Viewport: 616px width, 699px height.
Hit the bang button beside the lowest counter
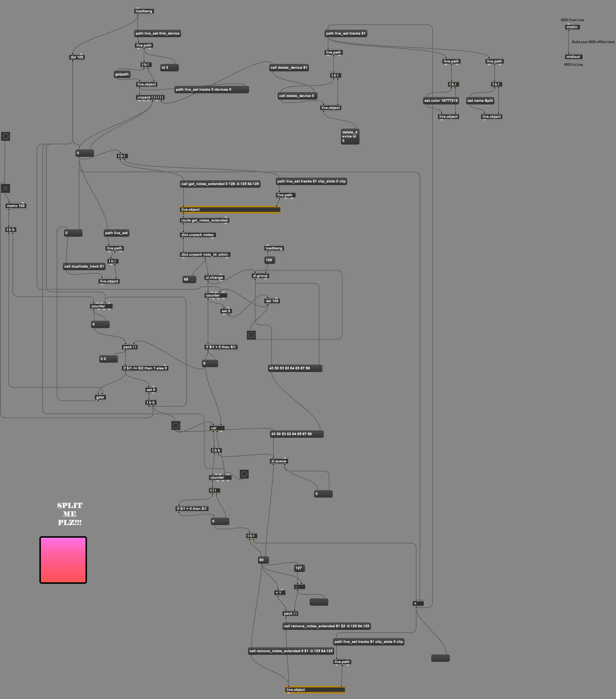(244, 474)
